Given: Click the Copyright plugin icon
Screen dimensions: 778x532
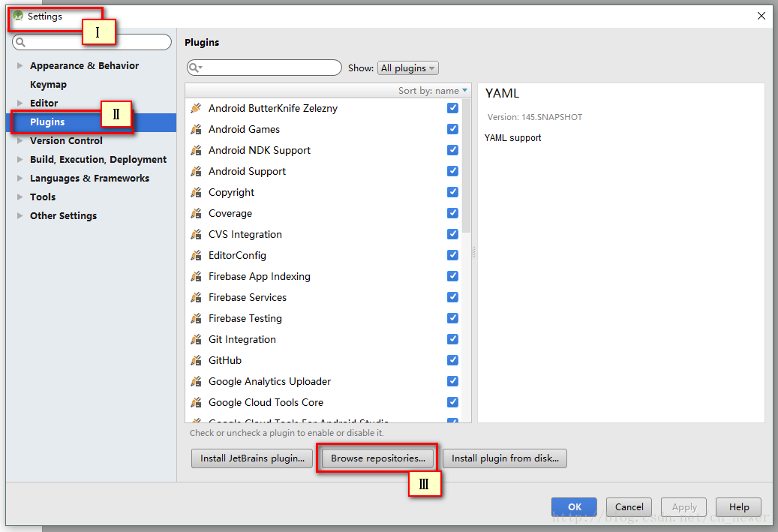Looking at the screenshot, I should [196, 192].
